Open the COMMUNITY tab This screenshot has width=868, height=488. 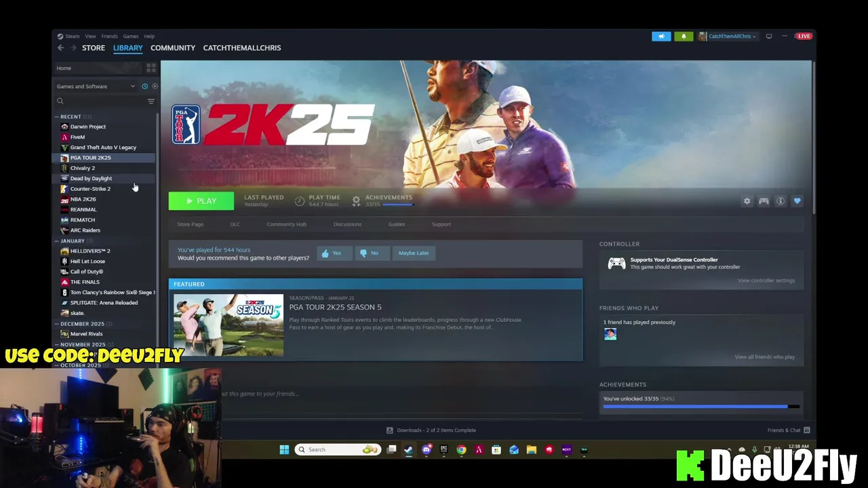click(173, 48)
